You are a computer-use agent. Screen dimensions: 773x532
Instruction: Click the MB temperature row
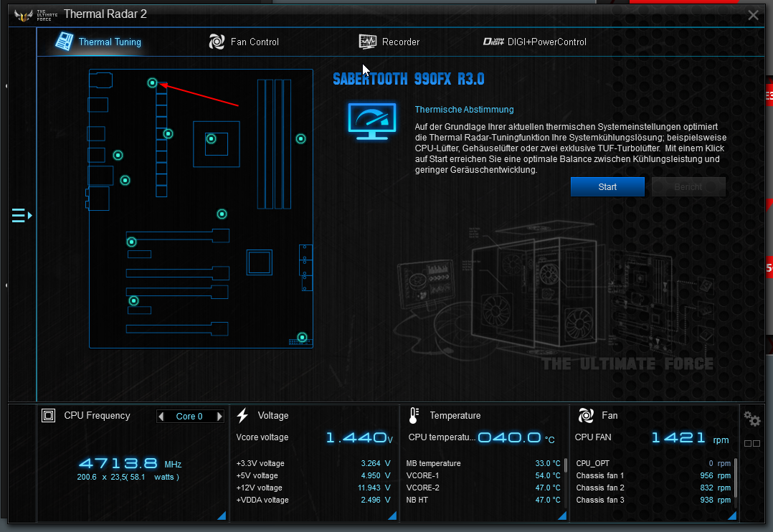483,463
